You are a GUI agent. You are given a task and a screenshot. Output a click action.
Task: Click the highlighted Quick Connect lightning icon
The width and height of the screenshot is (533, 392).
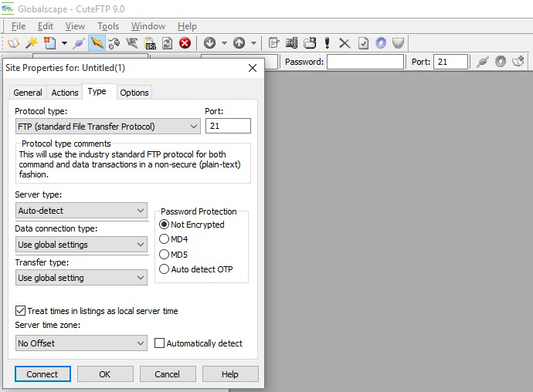tap(97, 43)
